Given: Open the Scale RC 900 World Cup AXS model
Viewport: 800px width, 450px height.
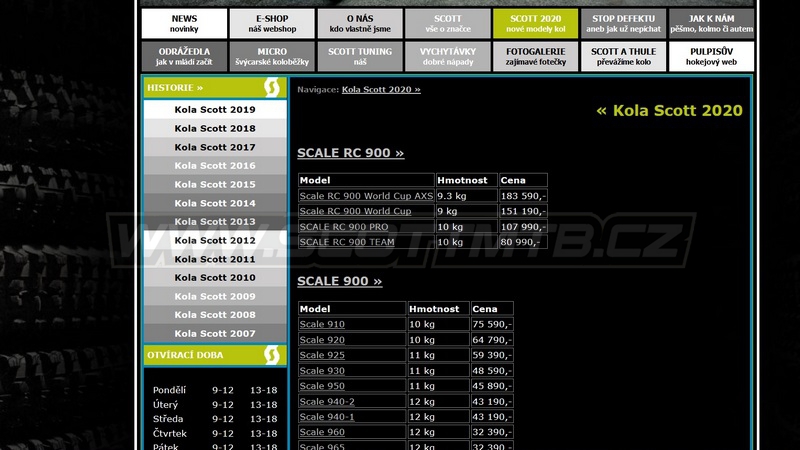Looking at the screenshot, I should coord(366,196).
